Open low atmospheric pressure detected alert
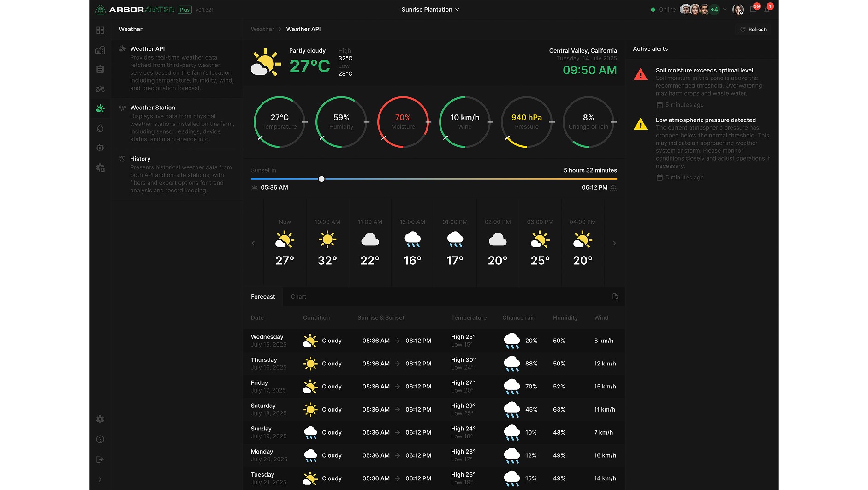Viewport: 868px width, 490px height. [x=702, y=149]
